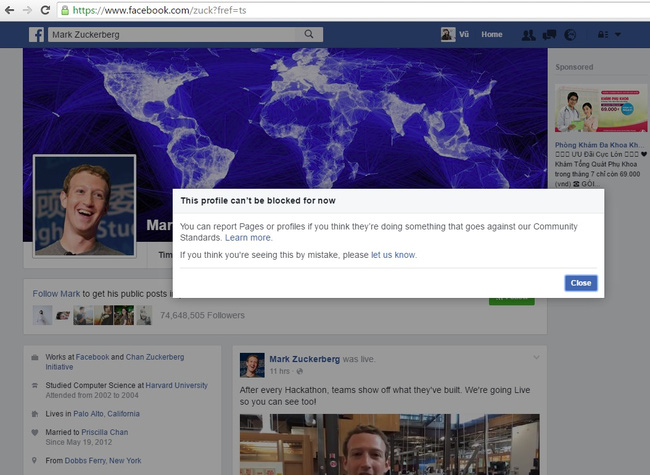Click the 11 hrs post timestamp
This screenshot has width=650, height=475.
pos(279,371)
